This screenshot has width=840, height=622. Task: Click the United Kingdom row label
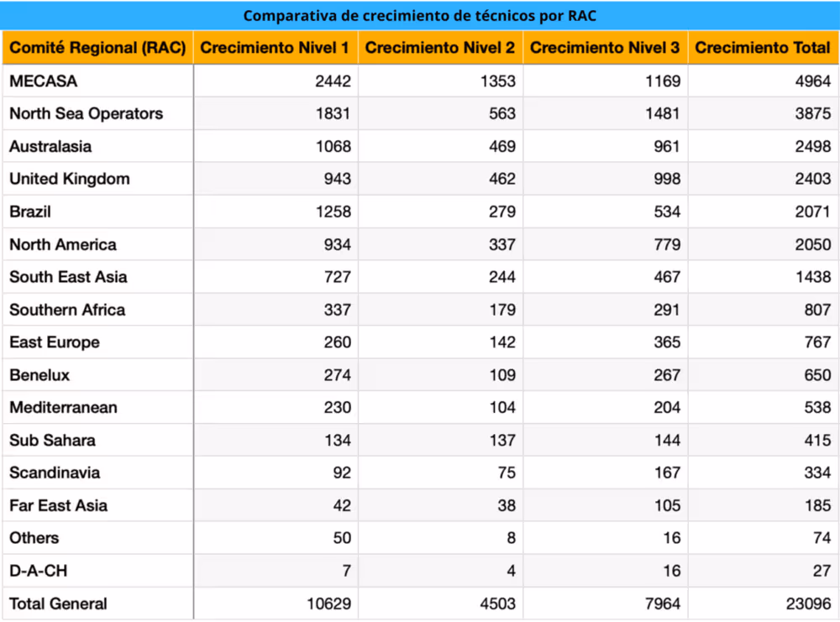pyautogui.click(x=70, y=179)
